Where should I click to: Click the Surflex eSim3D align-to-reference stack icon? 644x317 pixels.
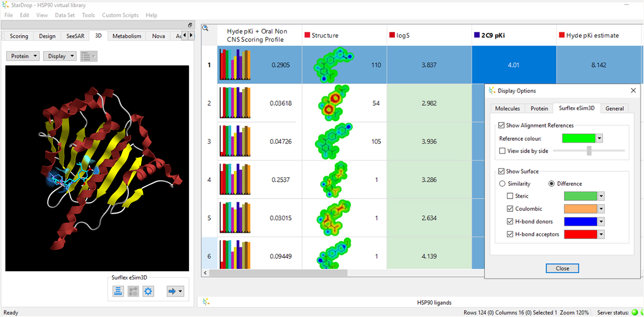click(x=118, y=291)
